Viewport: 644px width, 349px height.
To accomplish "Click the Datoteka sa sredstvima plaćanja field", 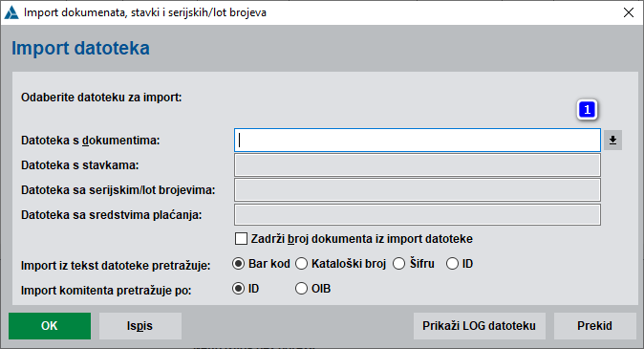I will click(x=418, y=214).
